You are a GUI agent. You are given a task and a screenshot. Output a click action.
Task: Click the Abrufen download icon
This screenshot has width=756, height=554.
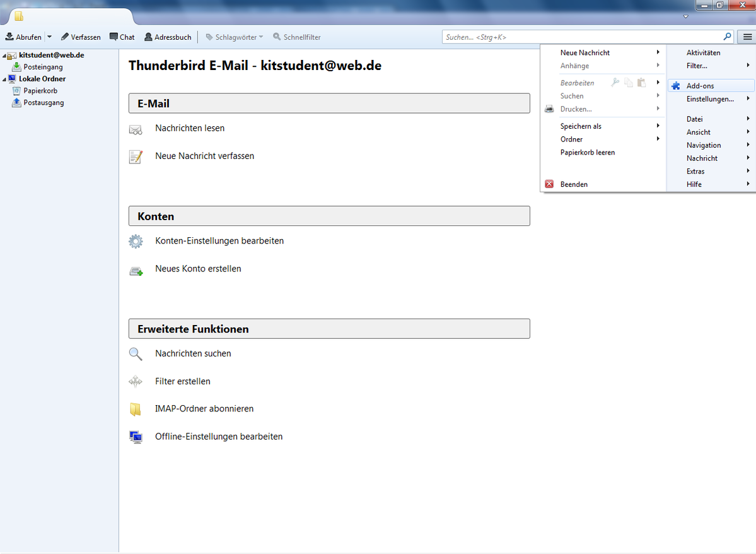(9, 37)
